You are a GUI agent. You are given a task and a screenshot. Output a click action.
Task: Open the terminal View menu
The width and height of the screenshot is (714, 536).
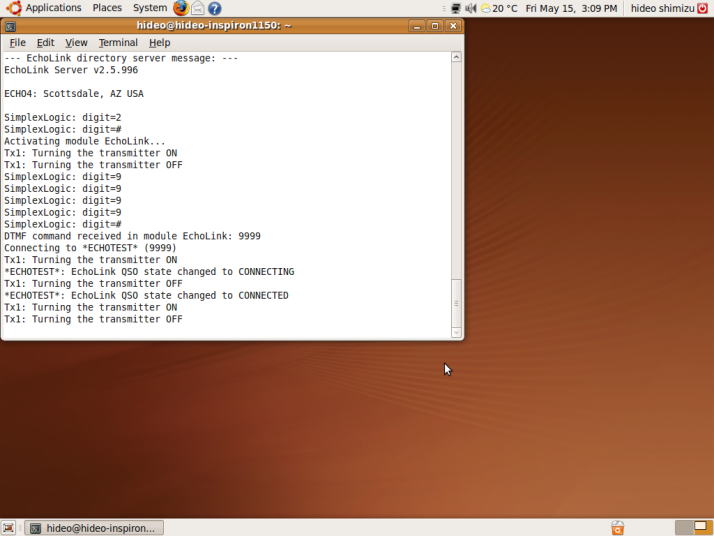[76, 43]
